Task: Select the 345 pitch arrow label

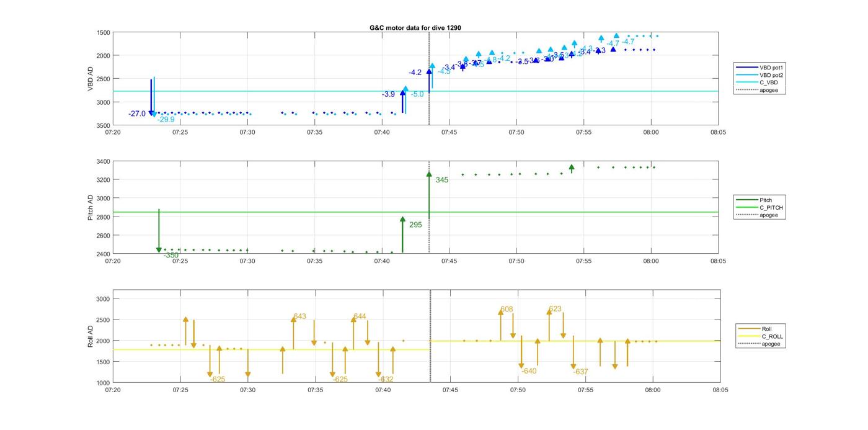Action: 441,180
